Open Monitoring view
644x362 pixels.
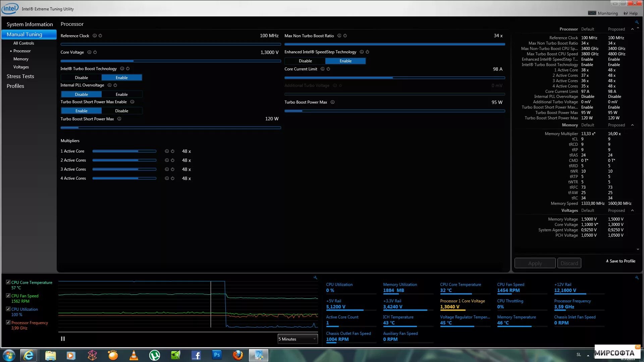(603, 13)
